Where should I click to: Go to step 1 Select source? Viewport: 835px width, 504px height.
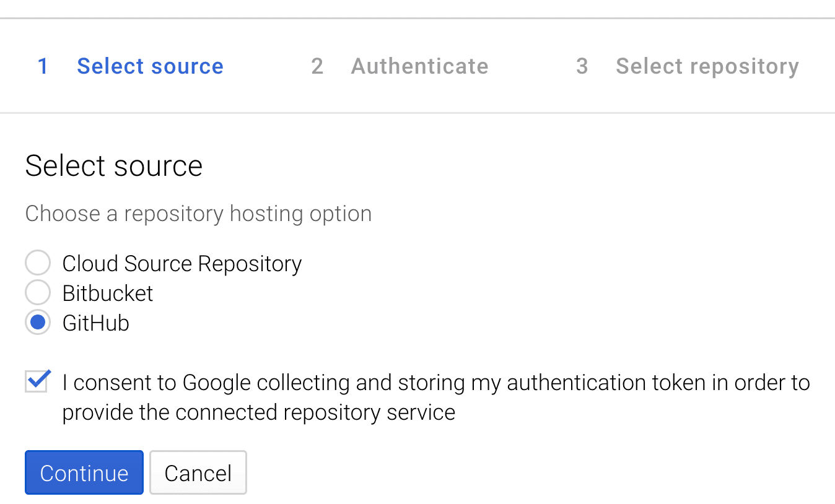(x=131, y=66)
